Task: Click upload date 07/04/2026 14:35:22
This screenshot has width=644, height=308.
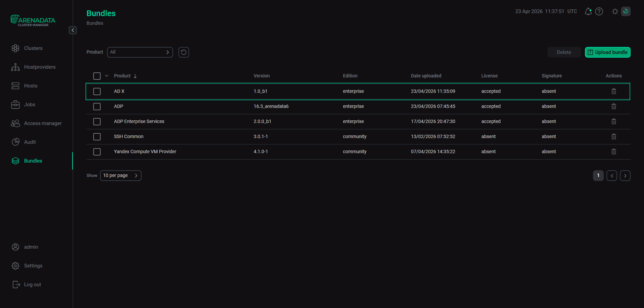Action: [x=433, y=151]
